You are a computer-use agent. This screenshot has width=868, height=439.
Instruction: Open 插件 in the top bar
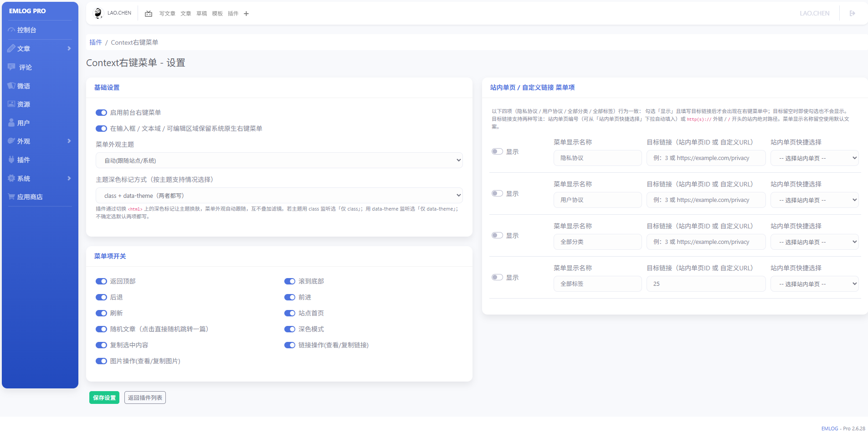click(x=233, y=14)
